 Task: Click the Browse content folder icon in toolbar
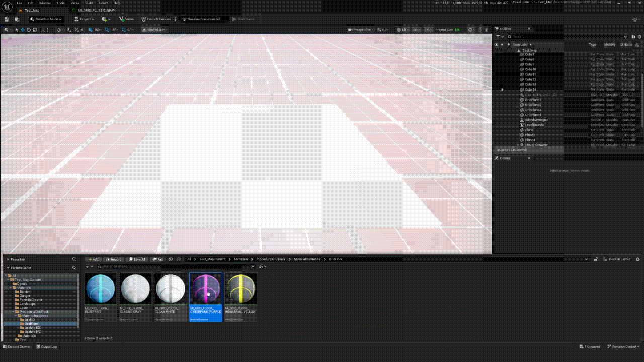[18, 19]
